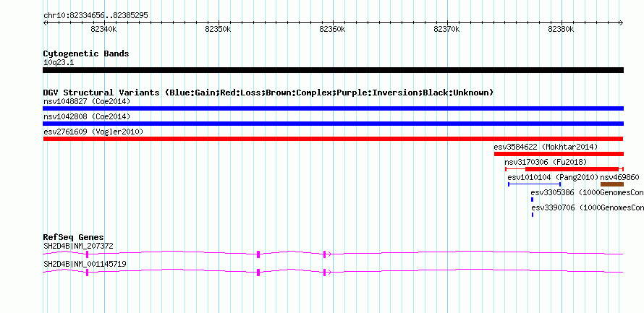Screen dimensions: 644x313
Task: Click first exon of NM_001145719 near 82338k
Action: (87, 273)
